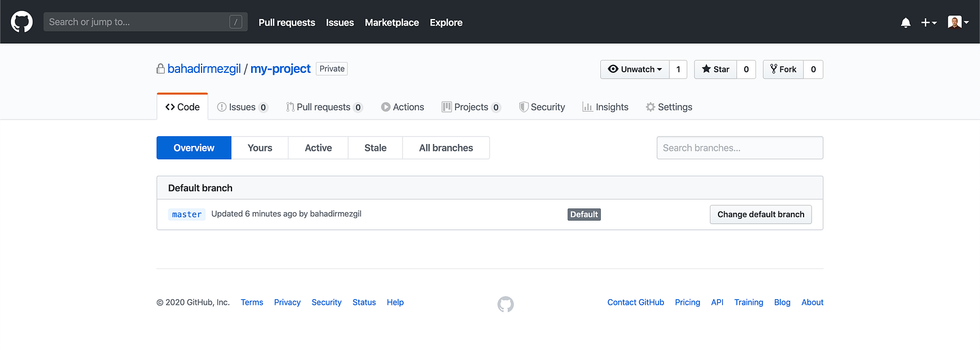Focus the Search branches field
The image size is (980, 350).
[x=739, y=148]
